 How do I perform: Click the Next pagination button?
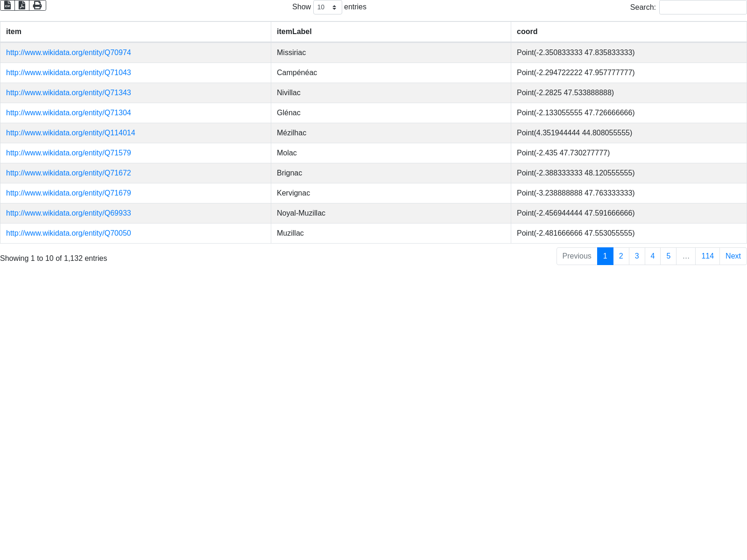733,256
